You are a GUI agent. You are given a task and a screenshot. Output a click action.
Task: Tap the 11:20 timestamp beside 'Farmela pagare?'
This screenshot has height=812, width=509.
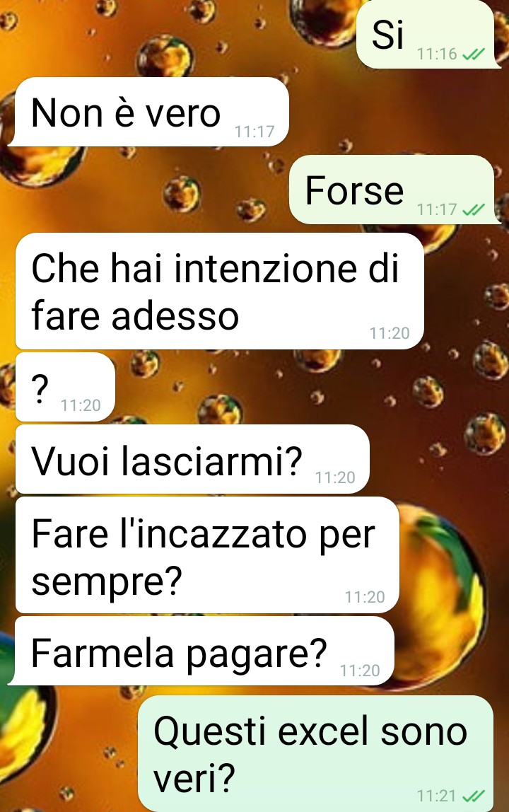pos(360,671)
